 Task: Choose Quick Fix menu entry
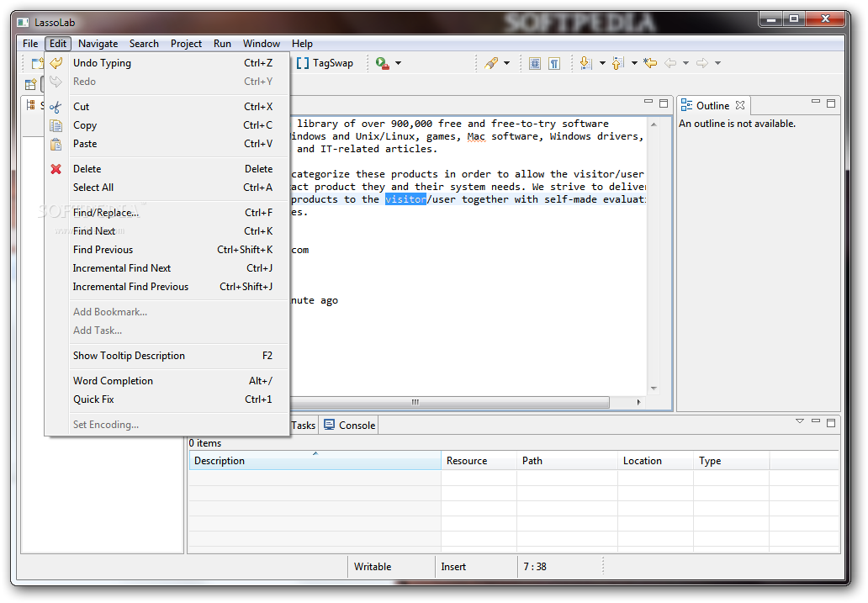(x=167, y=399)
